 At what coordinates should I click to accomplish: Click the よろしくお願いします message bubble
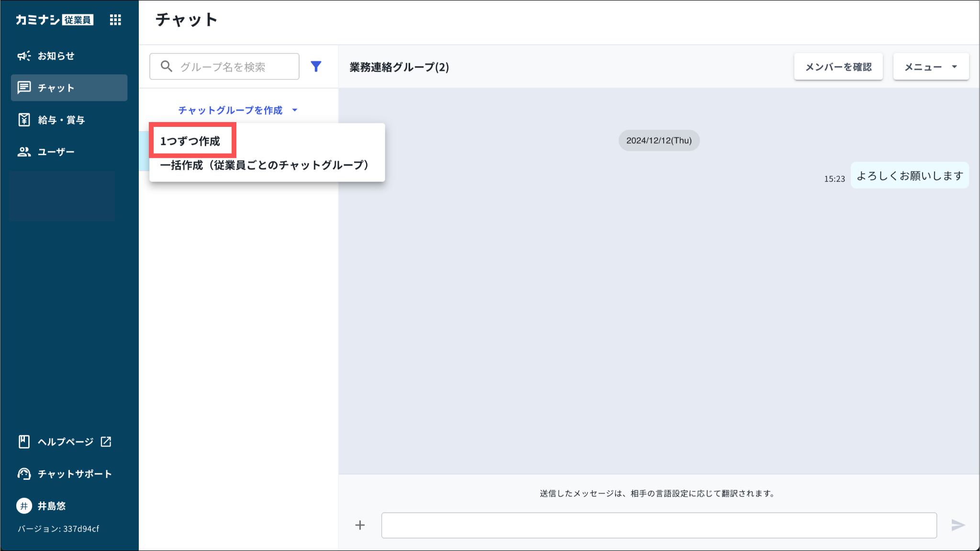coord(910,176)
